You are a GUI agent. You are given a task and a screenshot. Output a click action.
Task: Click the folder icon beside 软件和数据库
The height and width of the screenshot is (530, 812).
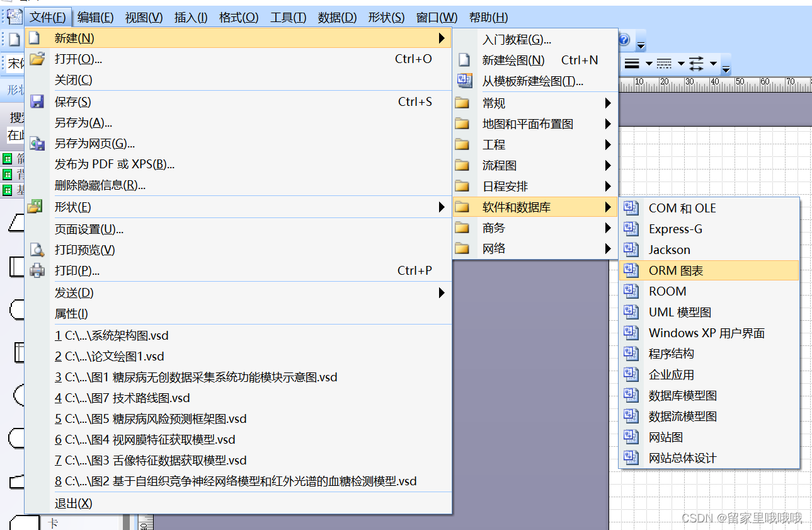tap(463, 207)
